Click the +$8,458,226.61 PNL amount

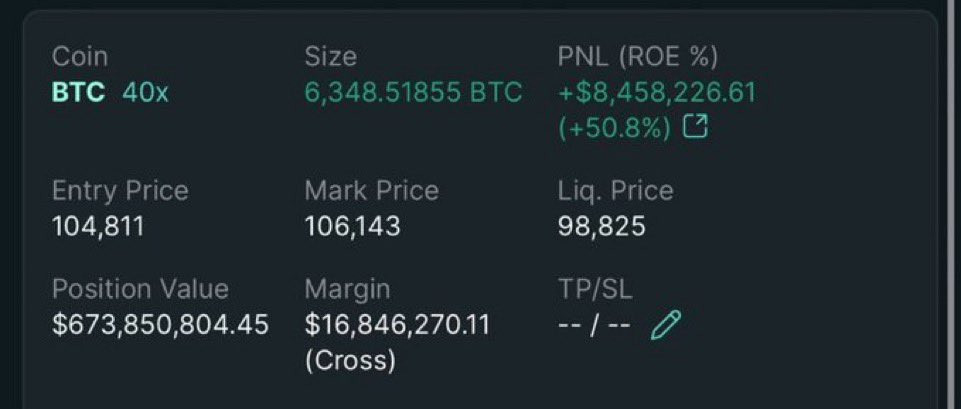click(x=657, y=93)
